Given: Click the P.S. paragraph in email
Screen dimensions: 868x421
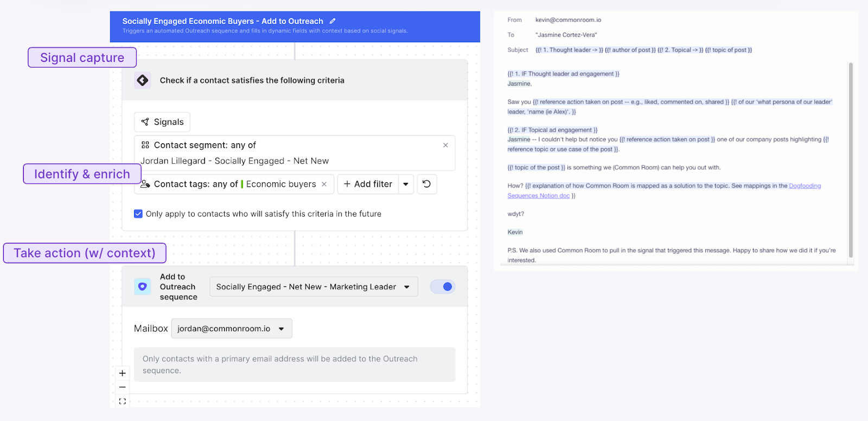Looking at the screenshot, I should [x=672, y=256].
